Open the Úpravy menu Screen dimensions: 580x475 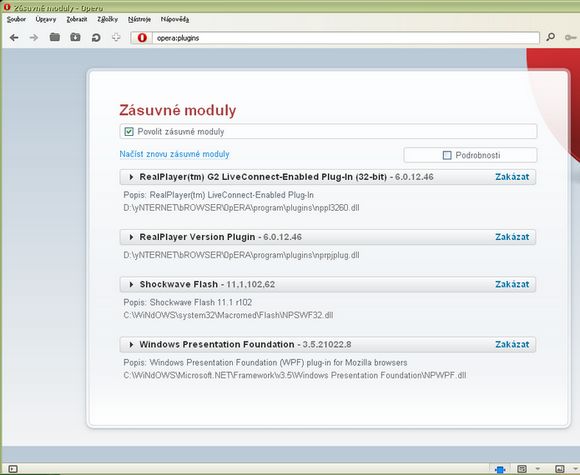46,19
